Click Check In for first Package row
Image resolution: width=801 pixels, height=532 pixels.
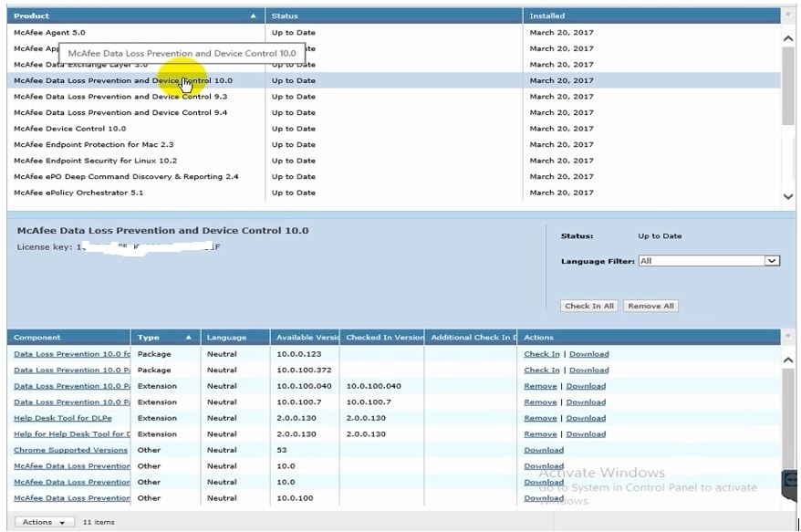[x=542, y=354]
